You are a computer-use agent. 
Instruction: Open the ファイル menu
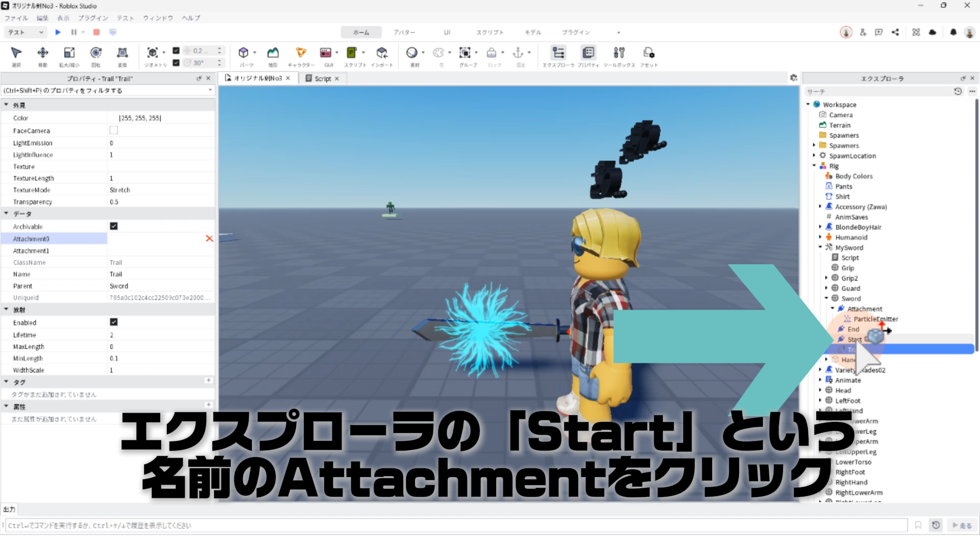coord(16,18)
